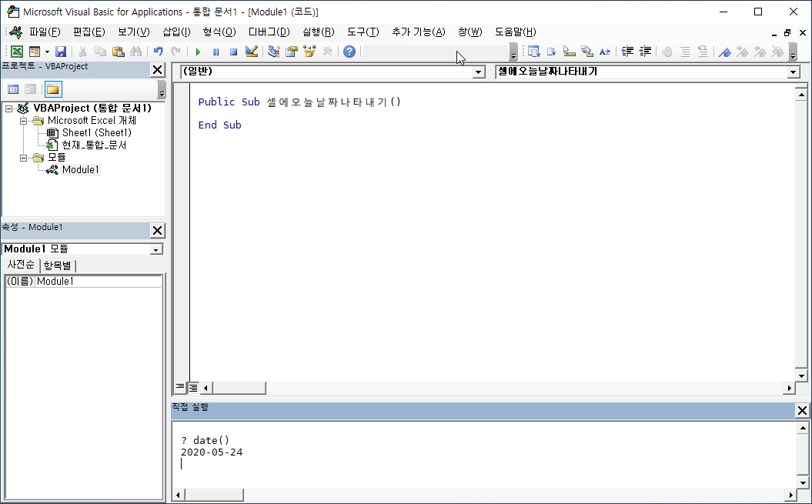Click View Code icon in the project panel
The image size is (812, 504).
click(13, 89)
